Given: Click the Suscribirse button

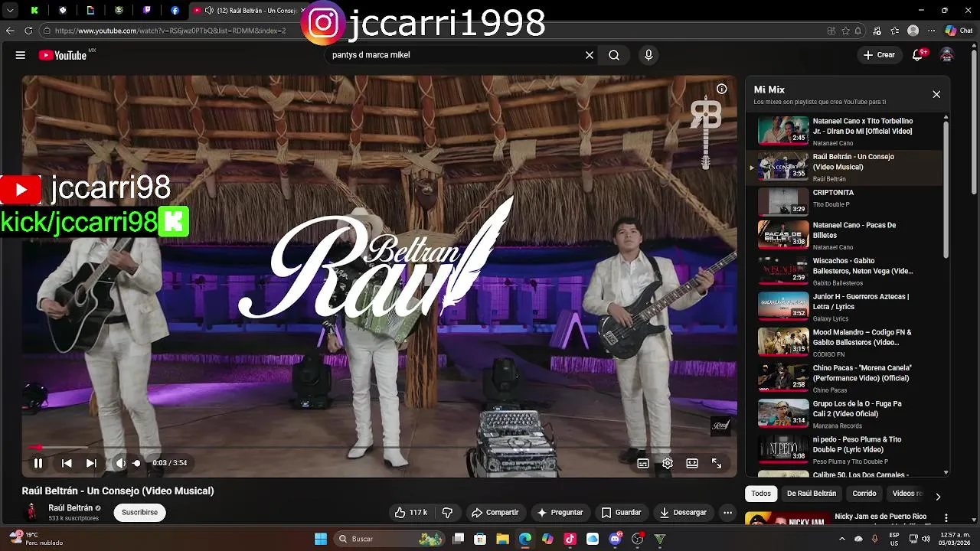Looking at the screenshot, I should coord(139,513).
